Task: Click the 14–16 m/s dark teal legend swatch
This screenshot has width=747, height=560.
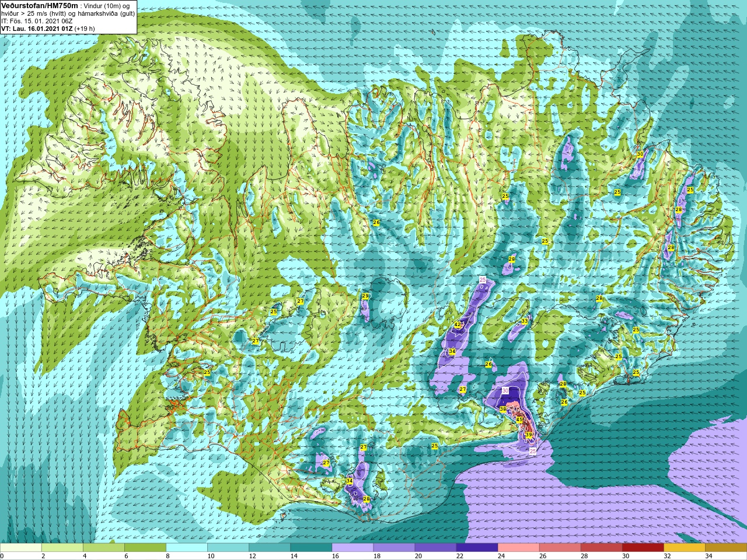Action: coord(311,548)
